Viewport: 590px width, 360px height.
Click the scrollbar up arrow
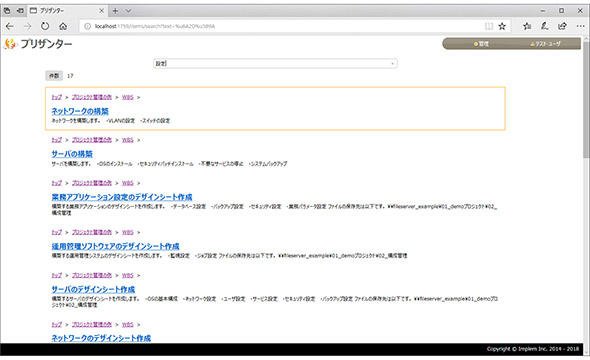pyautogui.click(x=586, y=38)
